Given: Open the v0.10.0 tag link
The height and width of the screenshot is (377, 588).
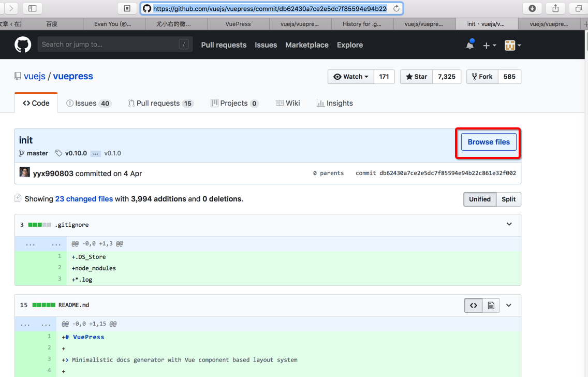Looking at the screenshot, I should [76, 153].
